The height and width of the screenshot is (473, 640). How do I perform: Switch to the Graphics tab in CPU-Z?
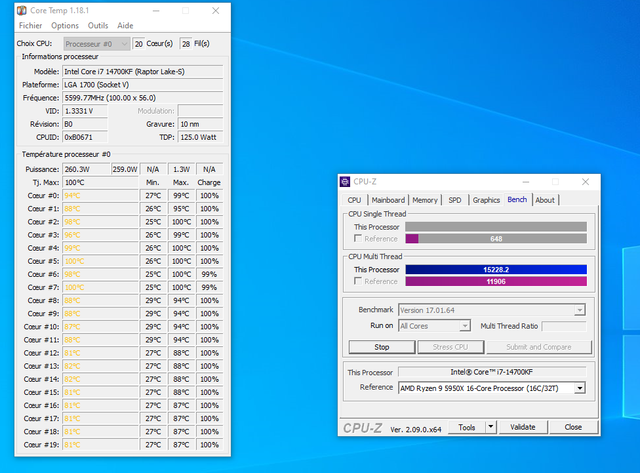[486, 200]
